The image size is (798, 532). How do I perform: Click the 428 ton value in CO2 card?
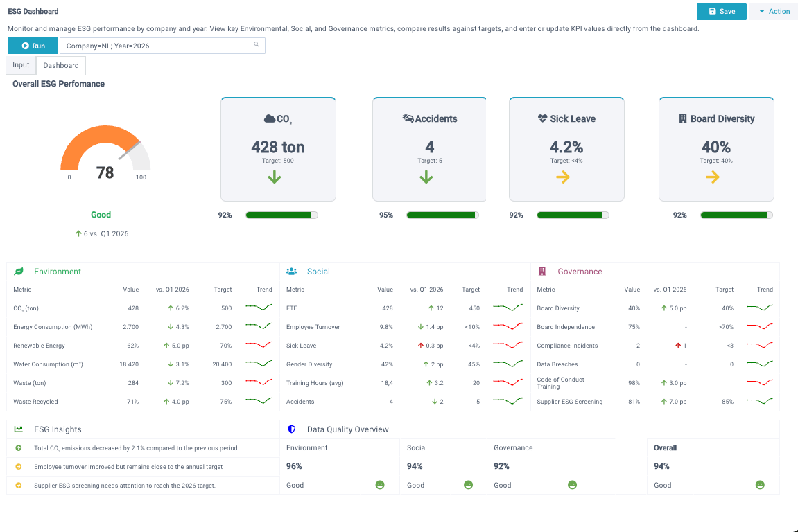[x=278, y=148]
